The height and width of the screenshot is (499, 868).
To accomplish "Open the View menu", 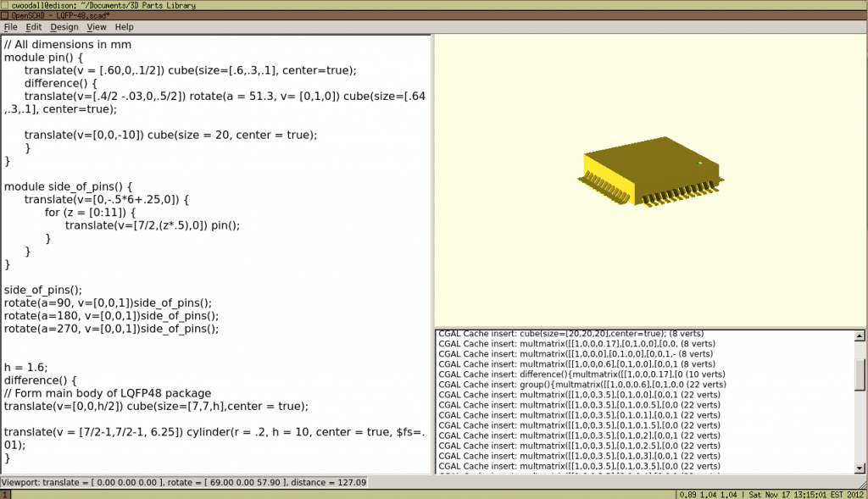I will [96, 26].
